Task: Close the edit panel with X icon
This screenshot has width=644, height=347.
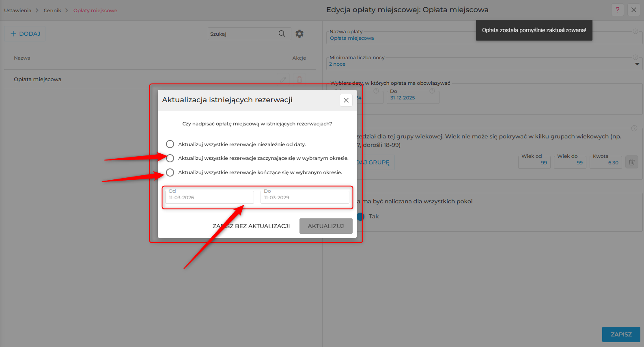Action: (634, 10)
